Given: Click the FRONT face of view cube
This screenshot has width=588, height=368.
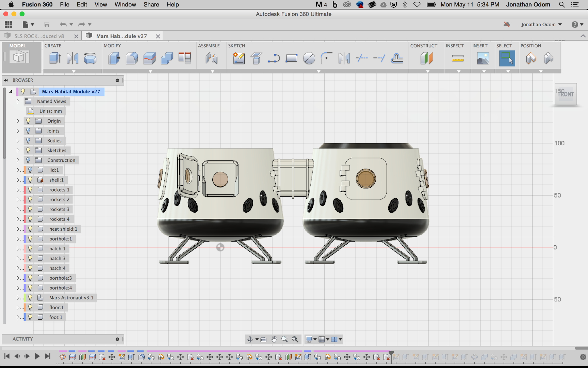Looking at the screenshot, I should coord(566,94).
